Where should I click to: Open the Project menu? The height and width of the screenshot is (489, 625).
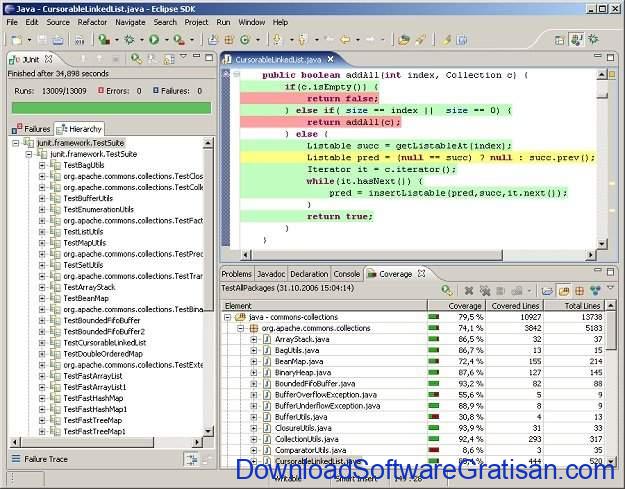click(x=196, y=22)
